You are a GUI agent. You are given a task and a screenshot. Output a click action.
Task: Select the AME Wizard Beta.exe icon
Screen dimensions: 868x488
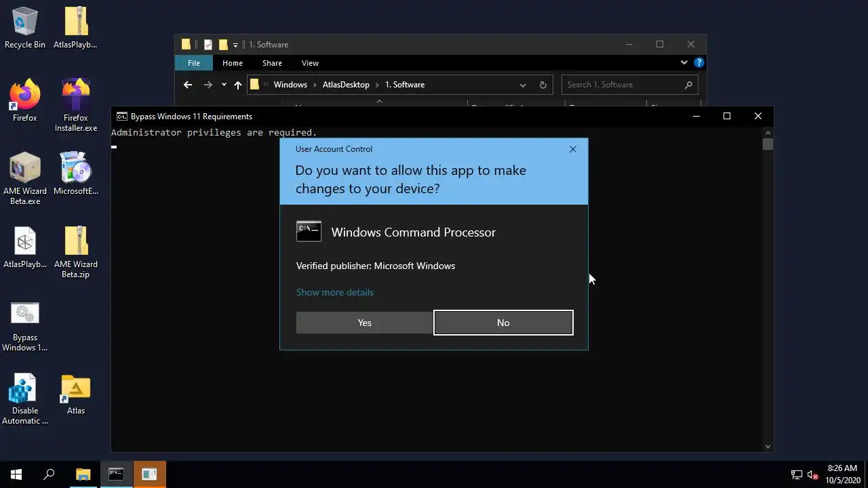click(x=25, y=178)
